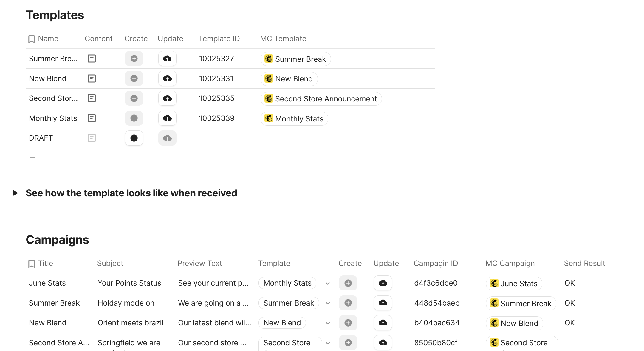Open template dropdown for Summer Break campaign
The height and width of the screenshot is (351, 644).
tap(328, 303)
